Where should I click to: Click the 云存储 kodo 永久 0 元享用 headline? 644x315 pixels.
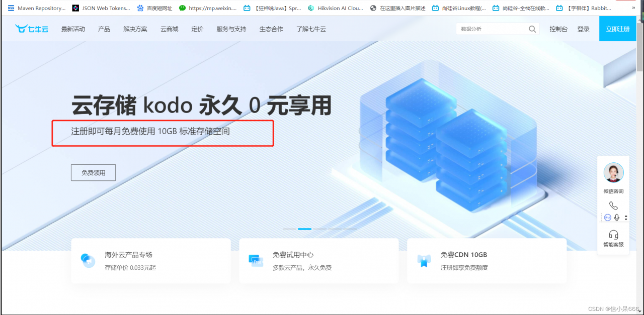pos(201,106)
